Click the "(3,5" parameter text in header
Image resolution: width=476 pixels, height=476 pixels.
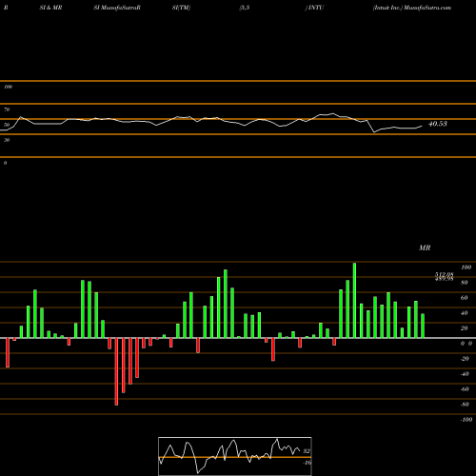245,8
